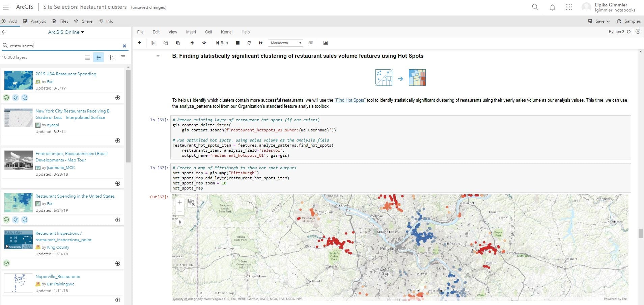Move the selected cell down
The width and height of the screenshot is (644, 305).
click(204, 43)
